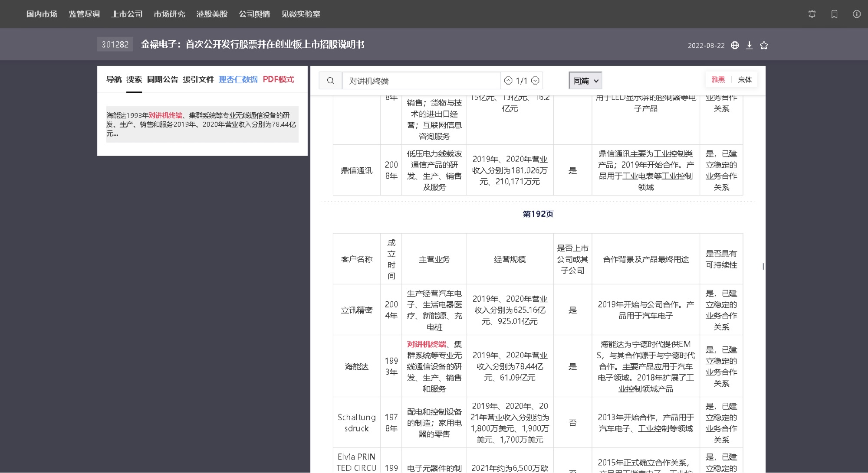The height and width of the screenshot is (473, 868).
Task: Favorite this document with the star icon
Action: pos(764,45)
